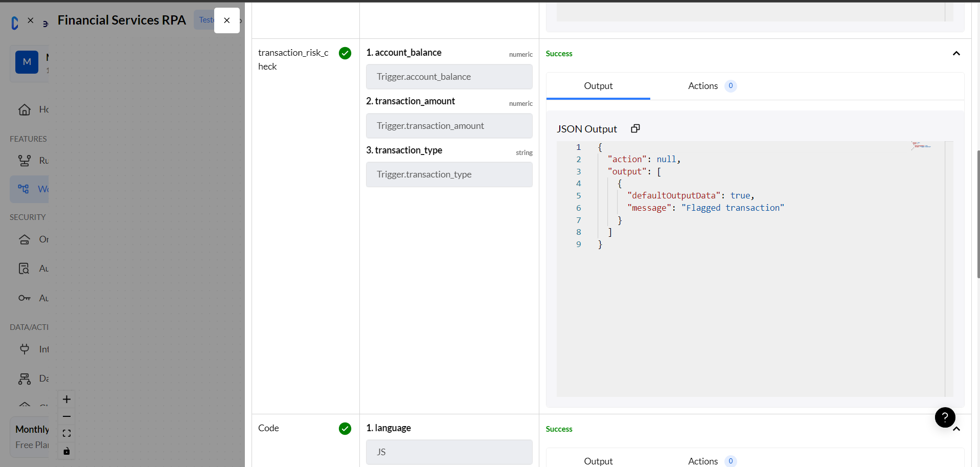
Task: Zoom in on the workflow canvas
Action: click(x=66, y=399)
